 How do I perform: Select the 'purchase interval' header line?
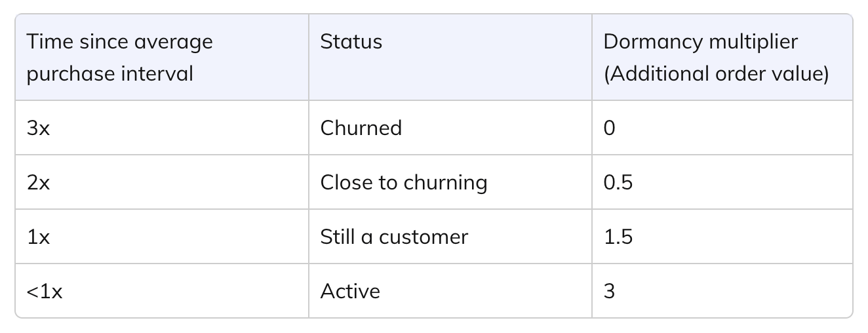pyautogui.click(x=109, y=74)
